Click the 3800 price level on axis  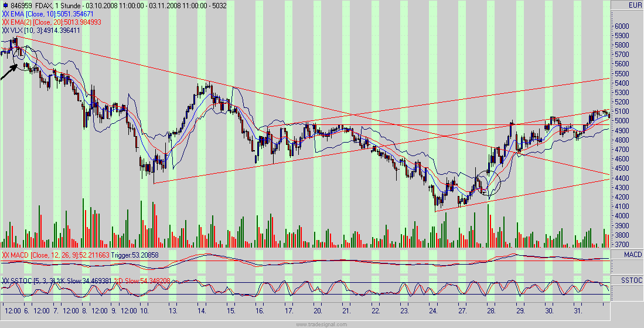pyautogui.click(x=623, y=235)
